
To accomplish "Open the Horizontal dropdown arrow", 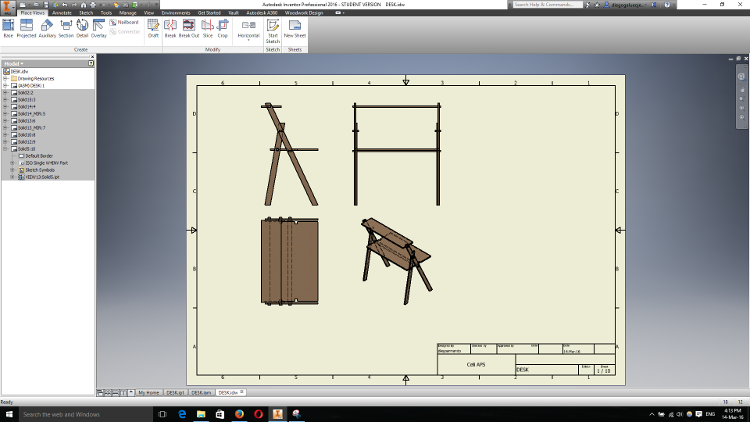I will 248,40.
